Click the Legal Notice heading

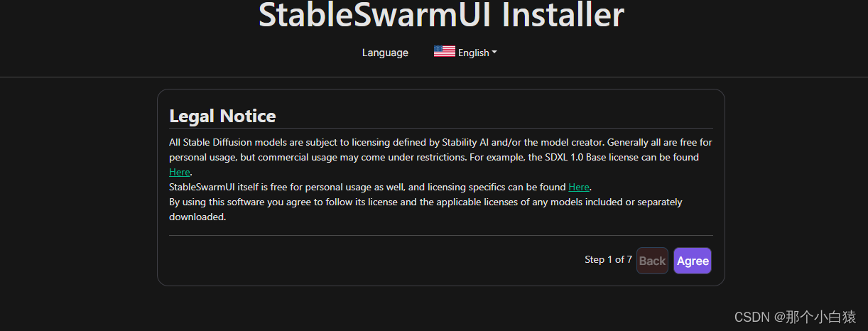pos(222,116)
